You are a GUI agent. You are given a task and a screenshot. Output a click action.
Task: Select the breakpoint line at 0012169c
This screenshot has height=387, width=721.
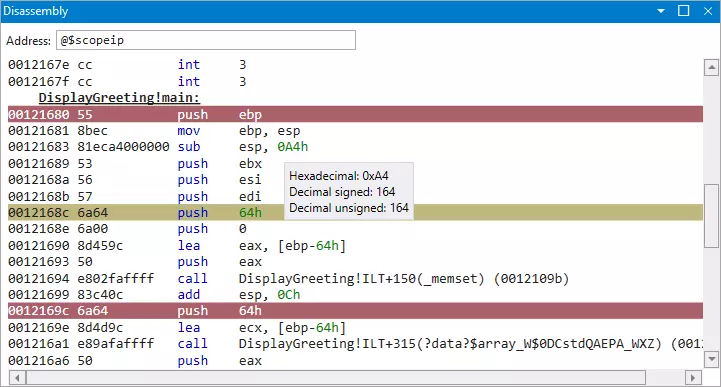point(355,311)
